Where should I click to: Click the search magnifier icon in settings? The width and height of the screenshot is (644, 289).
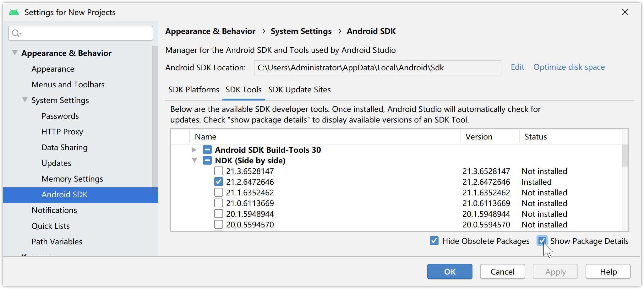pyautogui.click(x=16, y=33)
